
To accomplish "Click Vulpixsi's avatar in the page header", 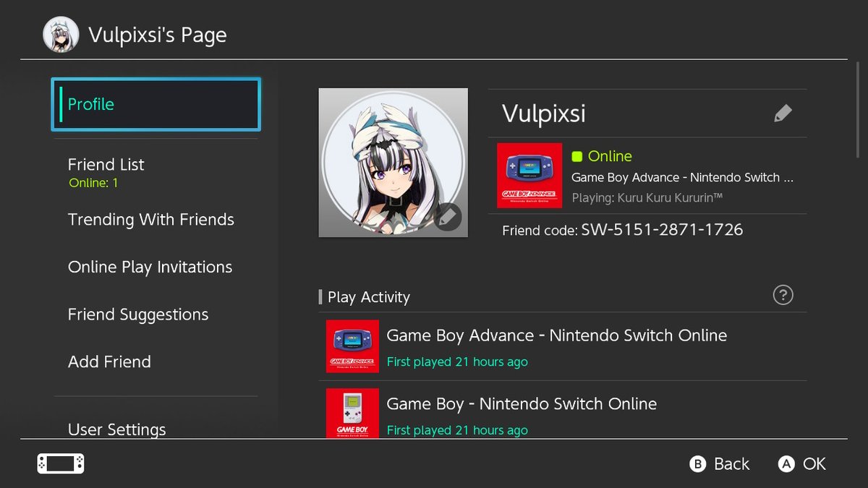I will (x=61, y=33).
